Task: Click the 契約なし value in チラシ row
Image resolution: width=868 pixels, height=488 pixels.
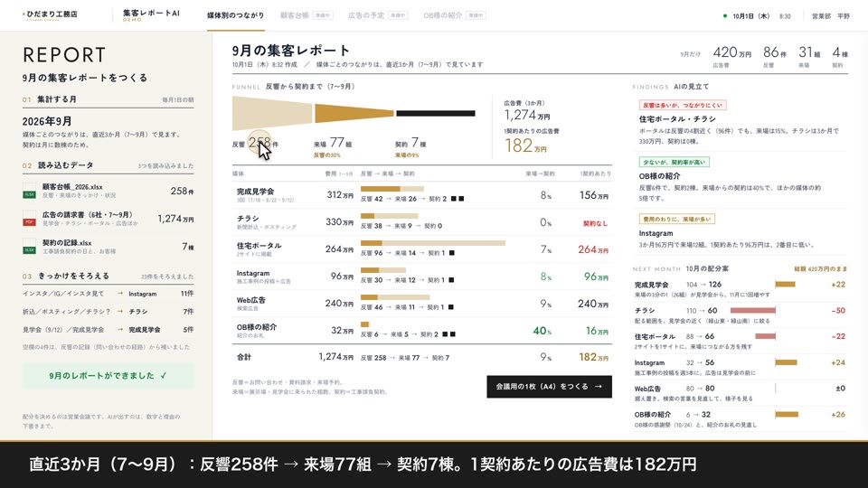Action: 595,223
